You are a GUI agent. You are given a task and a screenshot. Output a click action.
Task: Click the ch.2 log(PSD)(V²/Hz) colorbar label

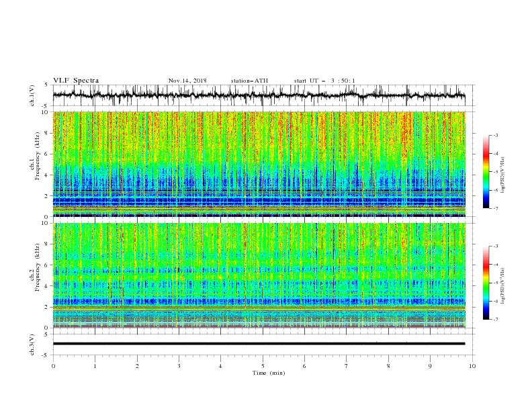tap(503, 286)
